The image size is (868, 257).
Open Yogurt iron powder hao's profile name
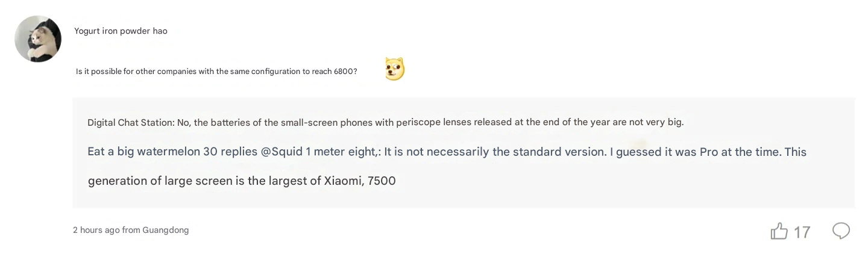[121, 31]
